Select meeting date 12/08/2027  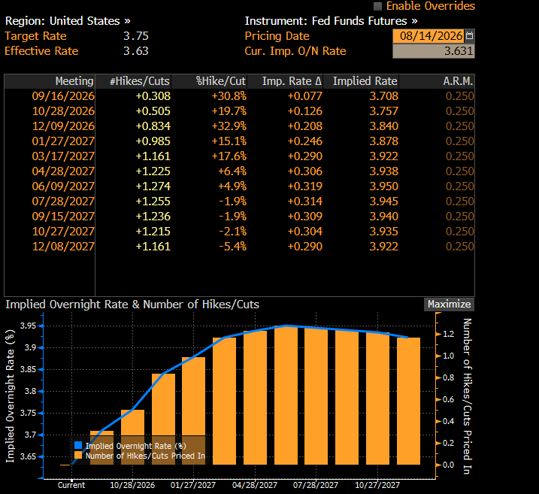(x=63, y=246)
